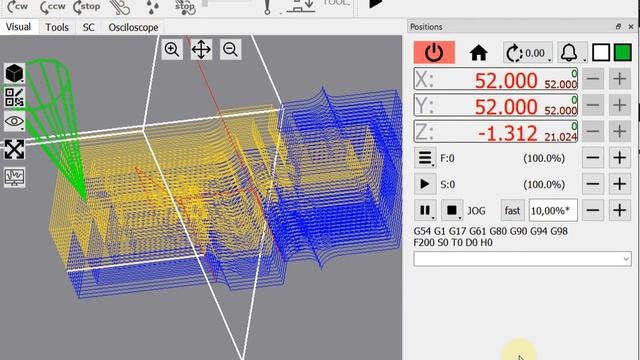Expand the bell icon dropdown arrow

coord(584,60)
